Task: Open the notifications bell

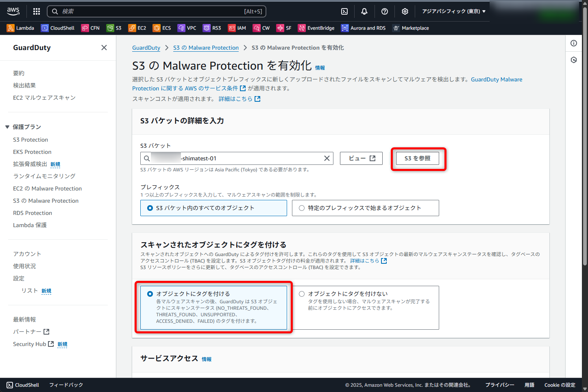Action: [x=364, y=11]
